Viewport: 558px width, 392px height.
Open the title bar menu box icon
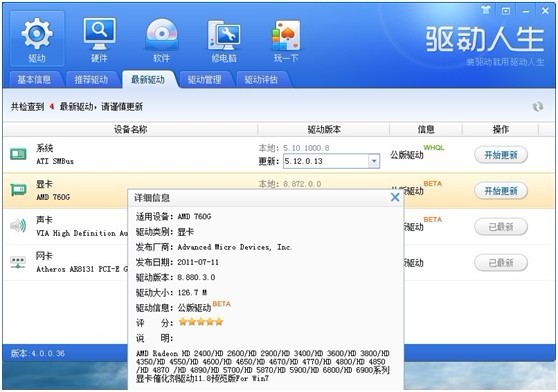506,11
